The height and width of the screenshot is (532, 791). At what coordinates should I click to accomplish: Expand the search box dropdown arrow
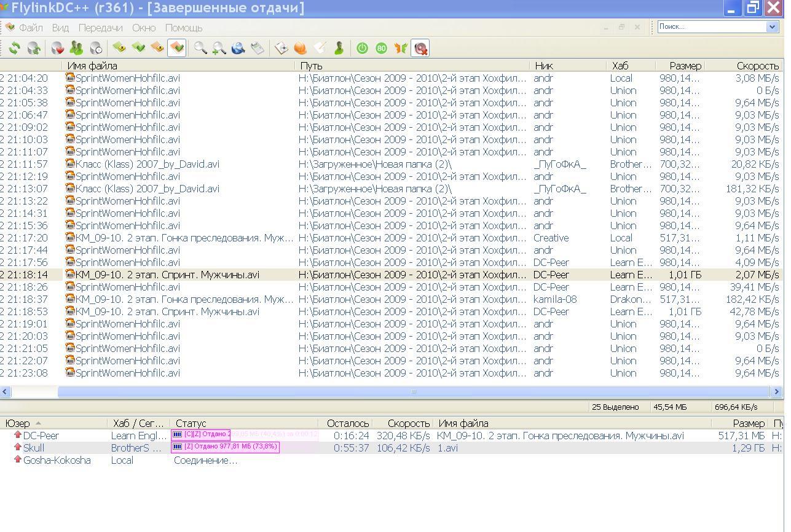[x=772, y=26]
